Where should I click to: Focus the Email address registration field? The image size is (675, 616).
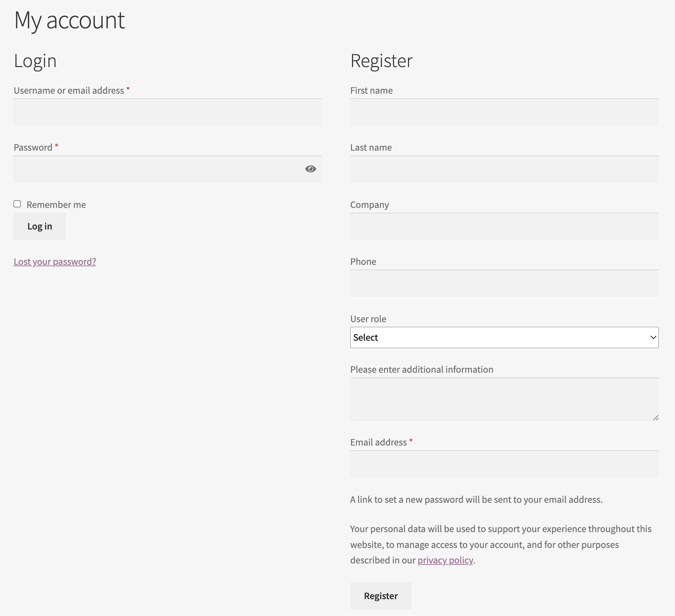[504, 464]
